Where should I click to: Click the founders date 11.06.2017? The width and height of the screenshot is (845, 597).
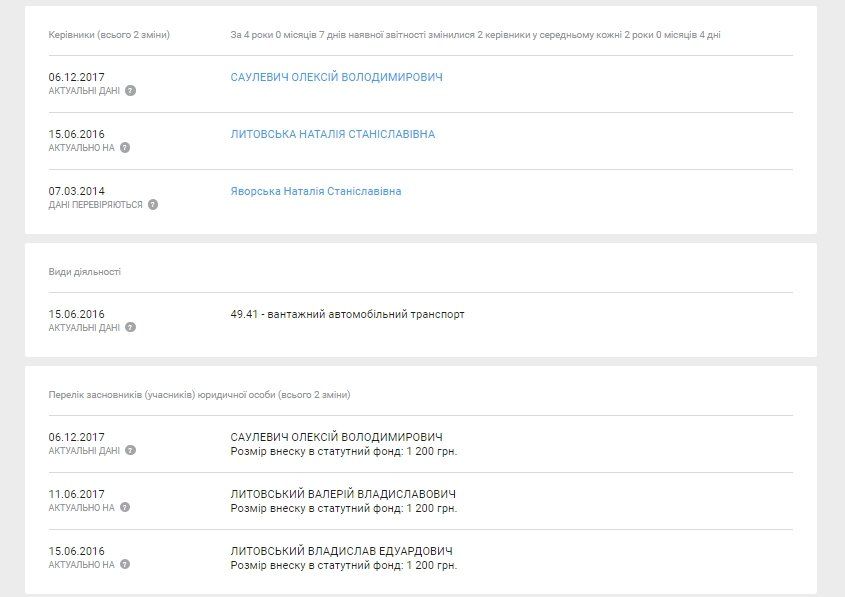pos(76,494)
